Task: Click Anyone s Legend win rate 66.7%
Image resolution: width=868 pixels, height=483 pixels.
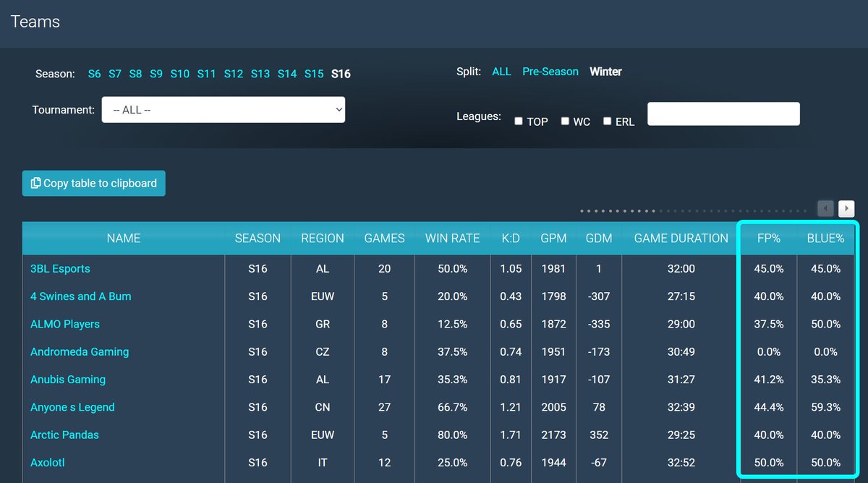Action: click(453, 407)
